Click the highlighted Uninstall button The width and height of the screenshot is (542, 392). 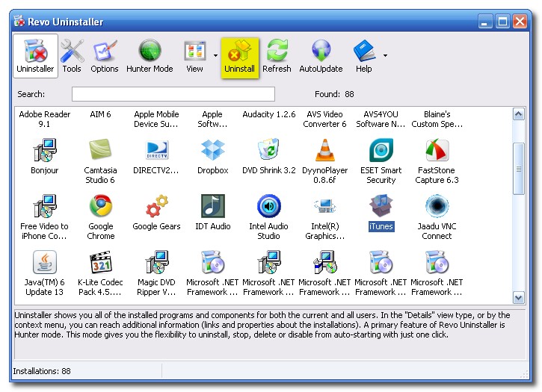click(x=239, y=57)
